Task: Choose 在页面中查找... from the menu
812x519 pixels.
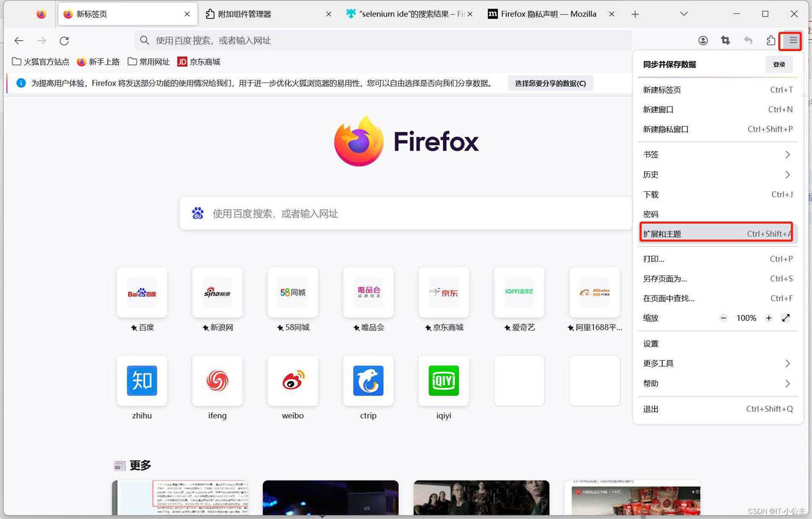Action: coord(718,298)
